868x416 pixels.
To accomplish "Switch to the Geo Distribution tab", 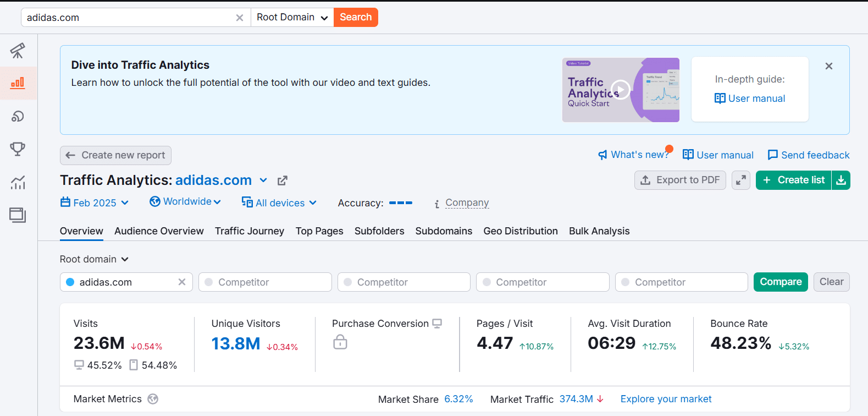I will coord(521,231).
